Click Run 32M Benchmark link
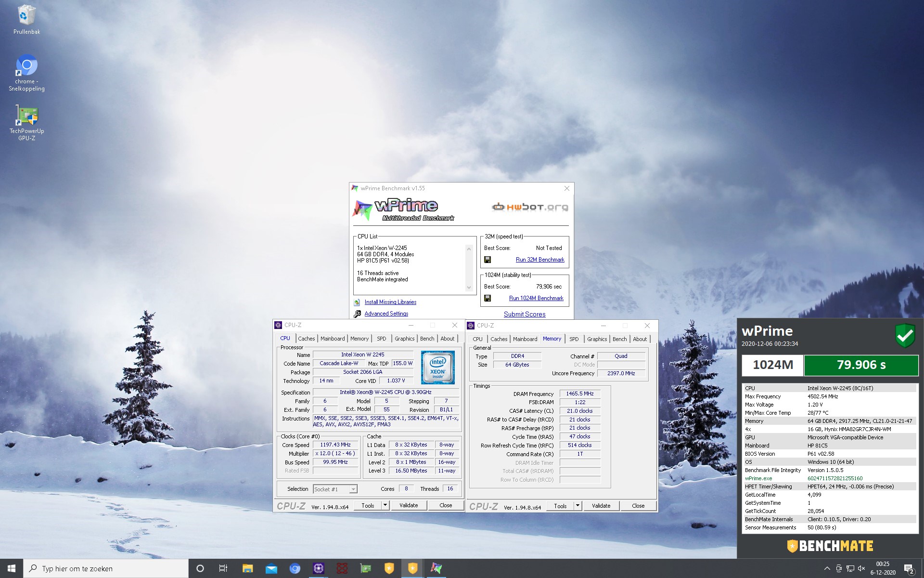This screenshot has width=924, height=578. click(540, 260)
